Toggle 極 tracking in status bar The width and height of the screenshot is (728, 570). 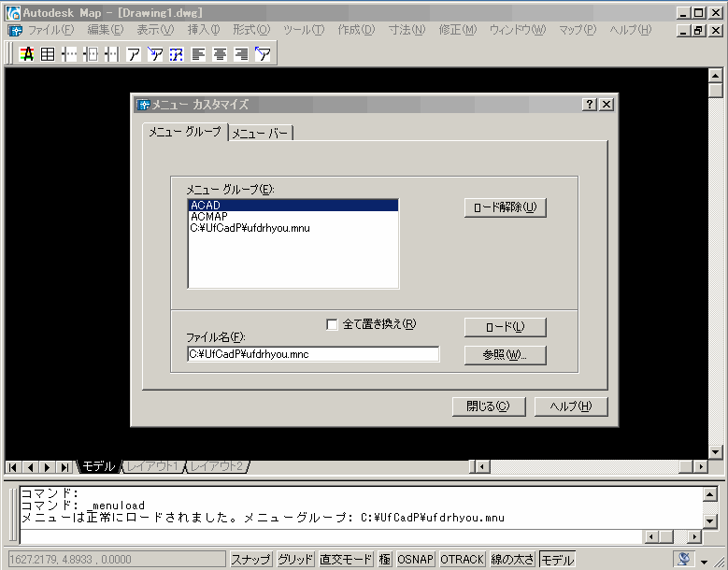[385, 560]
